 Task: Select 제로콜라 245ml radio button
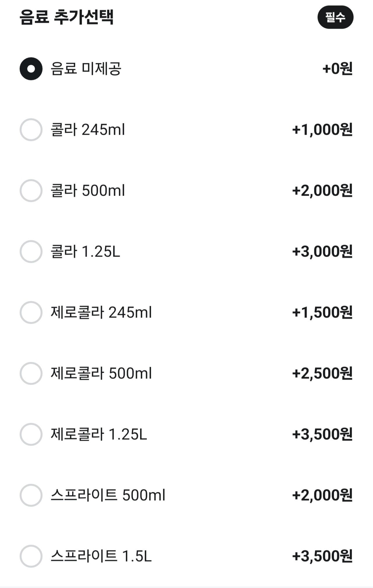(x=31, y=312)
